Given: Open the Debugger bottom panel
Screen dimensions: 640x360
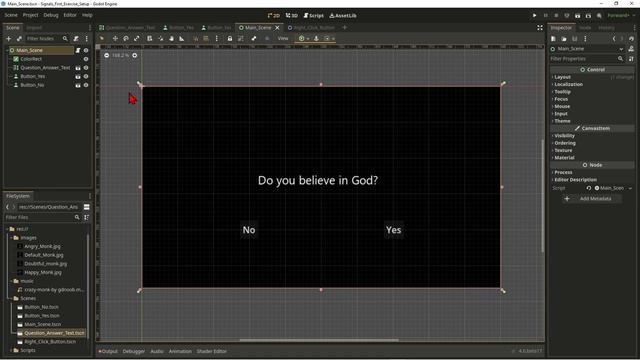Looking at the screenshot, I should [134, 351].
